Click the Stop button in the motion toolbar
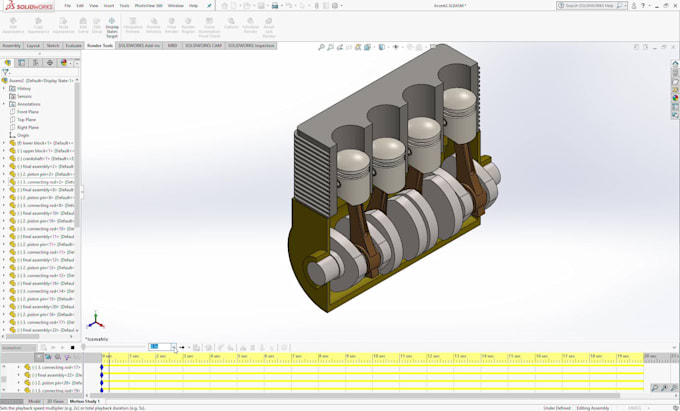 [72, 347]
